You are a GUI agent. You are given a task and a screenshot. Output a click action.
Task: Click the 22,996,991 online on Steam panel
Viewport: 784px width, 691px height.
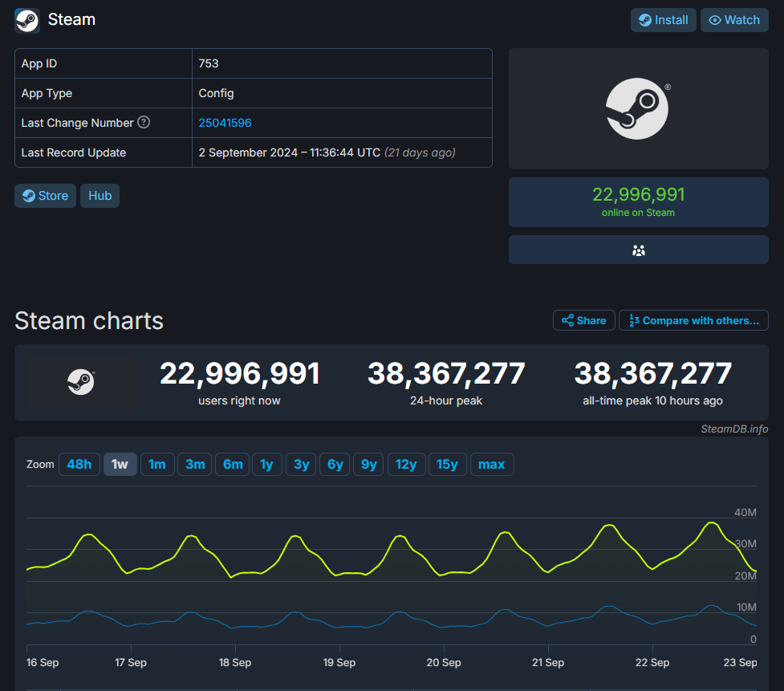coord(638,202)
